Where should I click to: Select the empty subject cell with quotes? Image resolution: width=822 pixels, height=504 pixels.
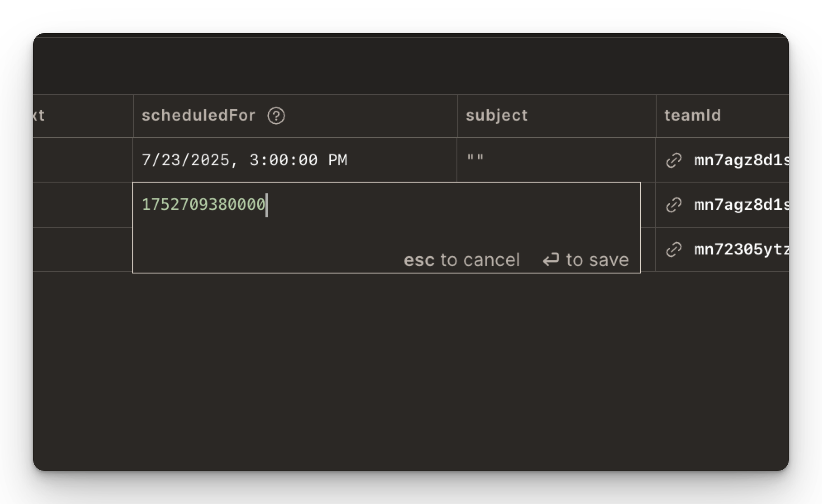(x=556, y=160)
